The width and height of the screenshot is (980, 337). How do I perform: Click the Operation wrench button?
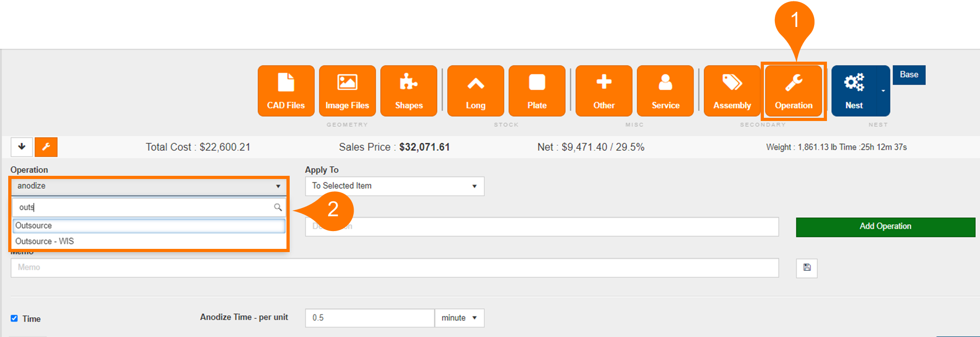point(794,91)
